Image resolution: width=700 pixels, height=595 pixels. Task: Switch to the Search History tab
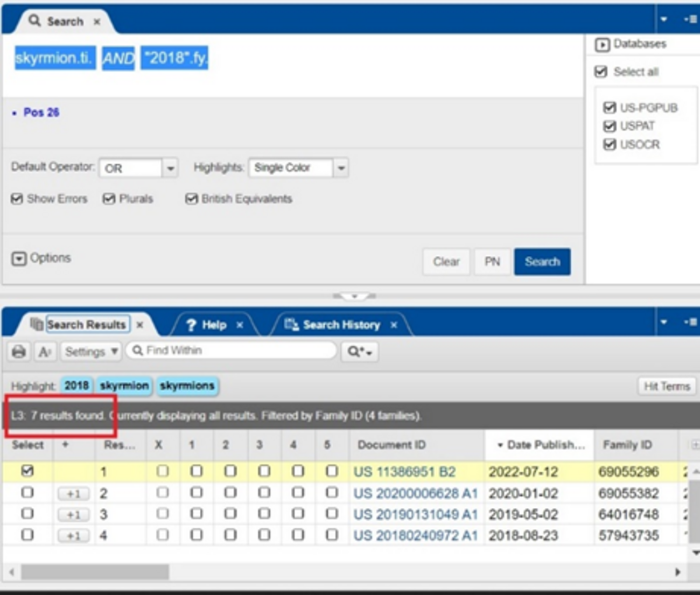tap(341, 325)
